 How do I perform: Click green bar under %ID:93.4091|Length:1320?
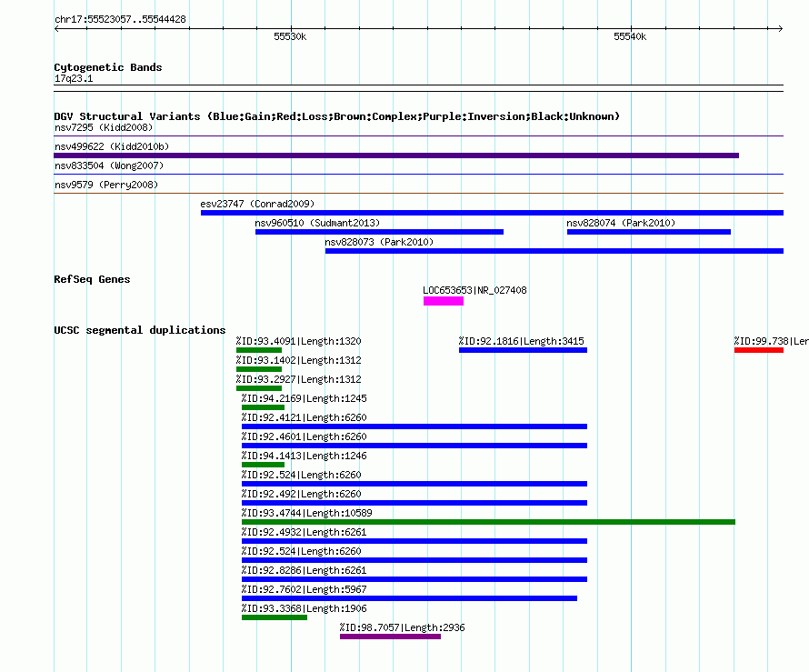pyautogui.click(x=259, y=350)
